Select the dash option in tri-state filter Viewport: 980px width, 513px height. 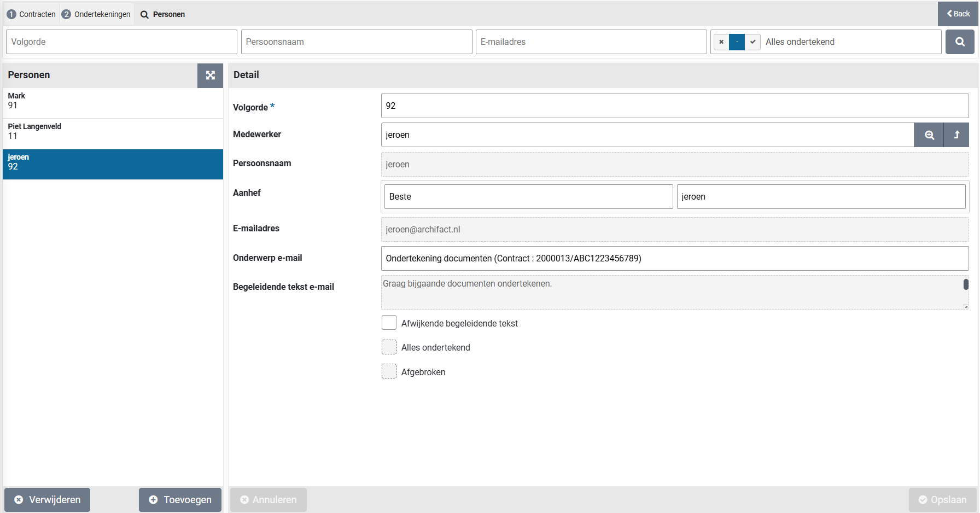pos(737,42)
